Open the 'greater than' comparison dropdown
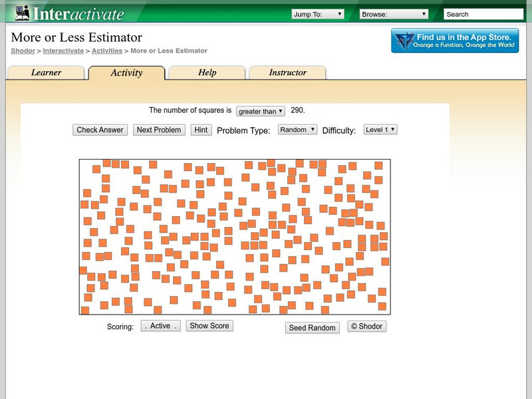Screen dimensions: 532x399 click(x=261, y=111)
